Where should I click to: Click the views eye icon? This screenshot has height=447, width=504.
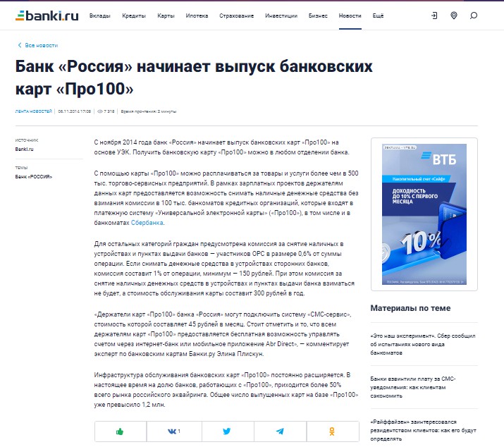coord(99,111)
